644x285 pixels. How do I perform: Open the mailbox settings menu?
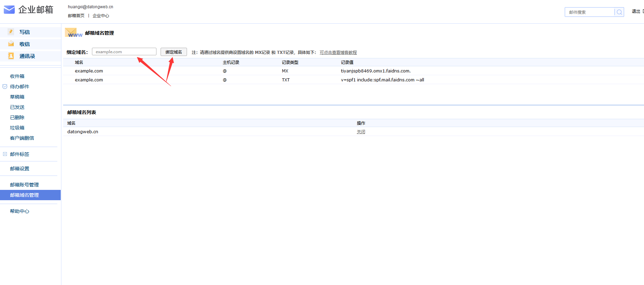(x=20, y=169)
